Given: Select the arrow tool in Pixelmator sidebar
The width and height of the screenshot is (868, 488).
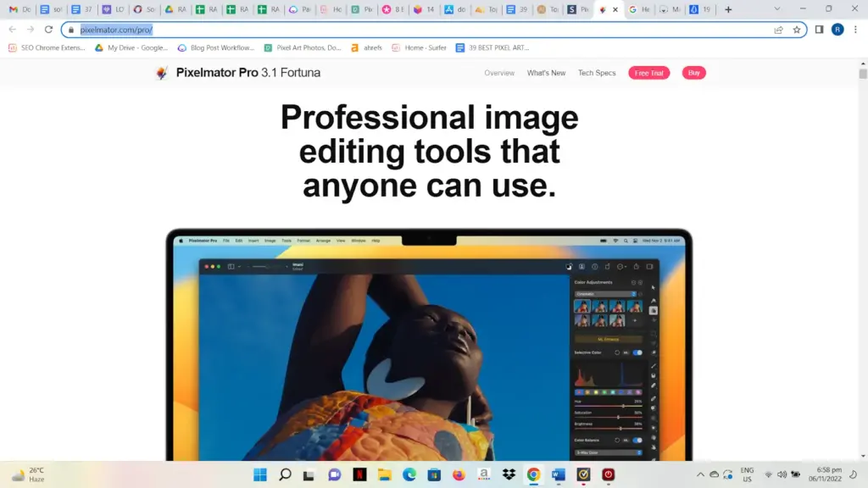Looking at the screenshot, I should 653,288.
